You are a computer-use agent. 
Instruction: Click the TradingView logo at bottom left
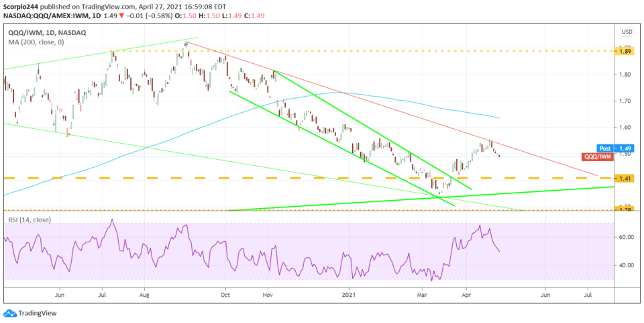coord(30,313)
